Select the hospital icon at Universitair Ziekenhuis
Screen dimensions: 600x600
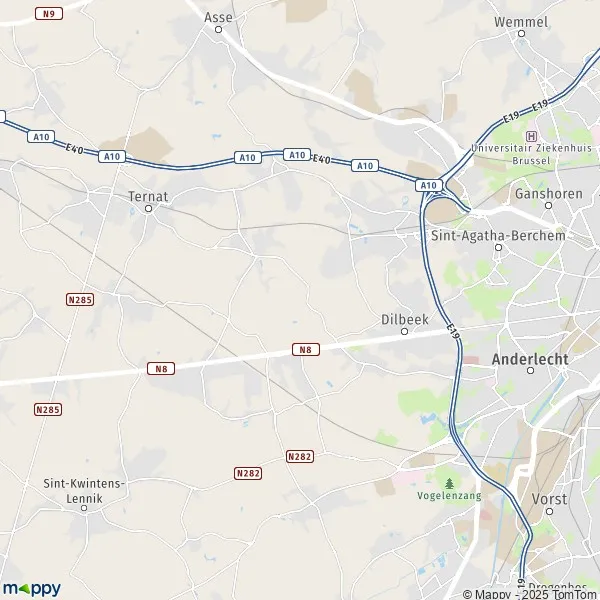(531, 136)
